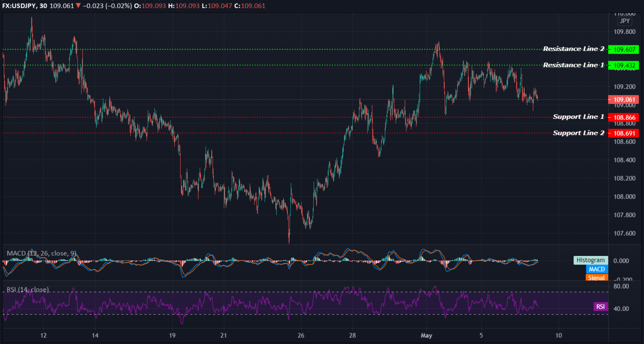The image size is (644, 344).
Task: Click the 108.000 price axis value
Action: click(x=624, y=197)
